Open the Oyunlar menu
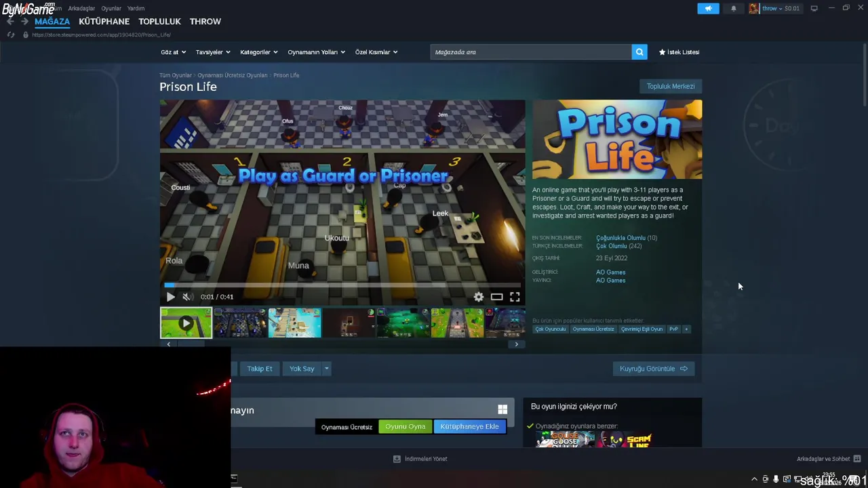 coord(111,8)
